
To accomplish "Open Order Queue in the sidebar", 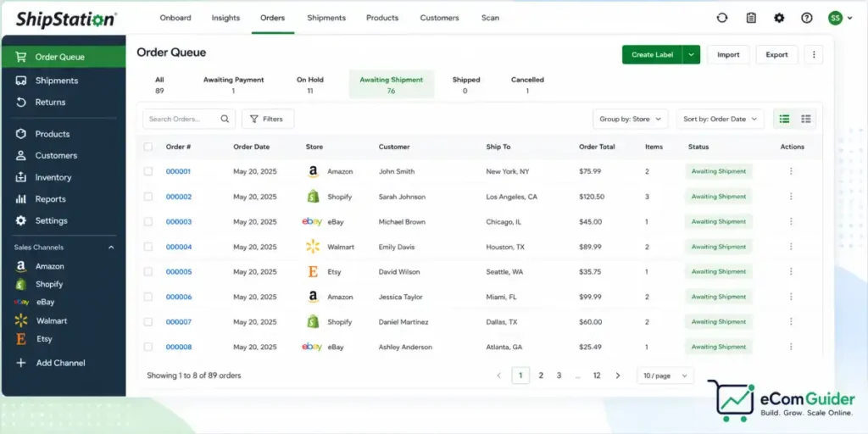I will (x=63, y=57).
